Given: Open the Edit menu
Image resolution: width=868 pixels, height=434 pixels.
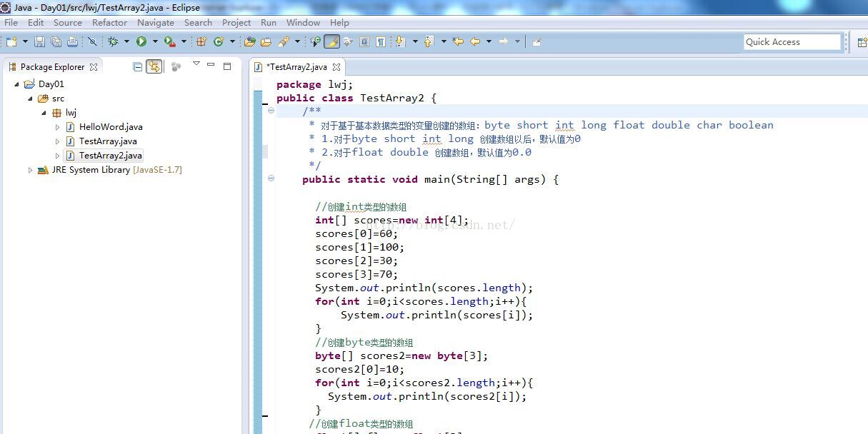Looking at the screenshot, I should pos(36,22).
